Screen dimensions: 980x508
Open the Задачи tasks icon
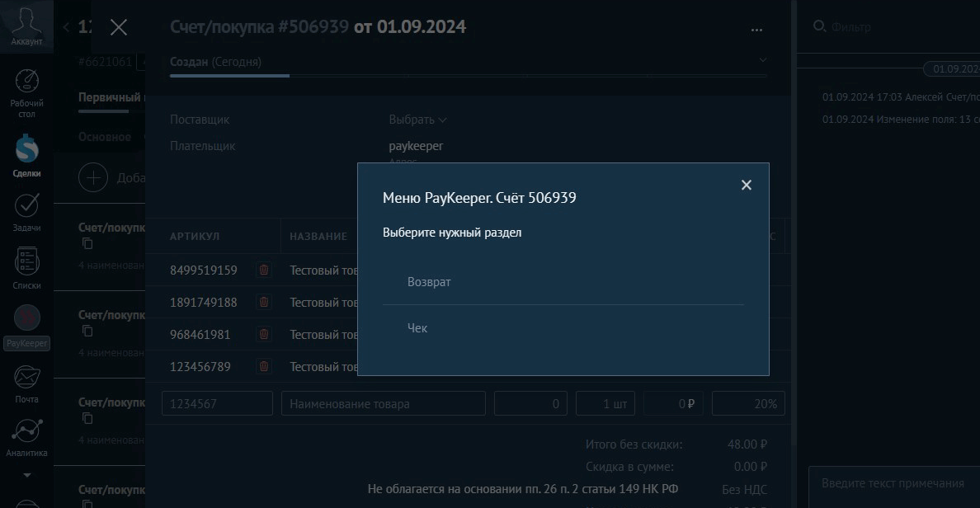coord(26,211)
